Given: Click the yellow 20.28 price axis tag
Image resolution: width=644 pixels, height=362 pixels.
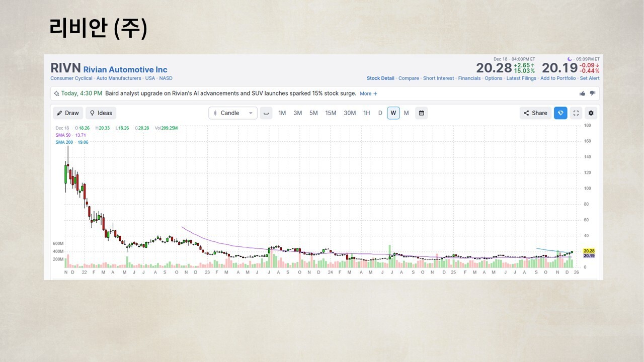Looking at the screenshot, I should coord(589,251).
